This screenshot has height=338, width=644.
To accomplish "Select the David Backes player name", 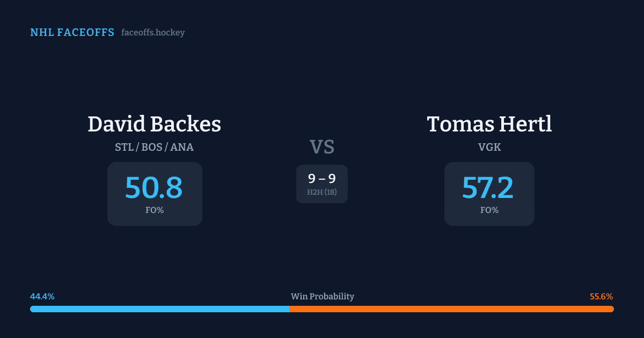I will click(x=155, y=124).
